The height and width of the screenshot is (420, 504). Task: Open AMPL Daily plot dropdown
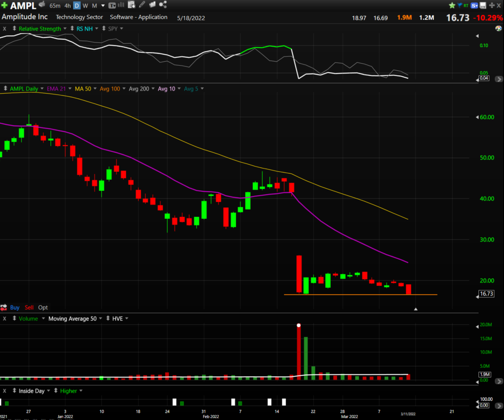click(42, 88)
